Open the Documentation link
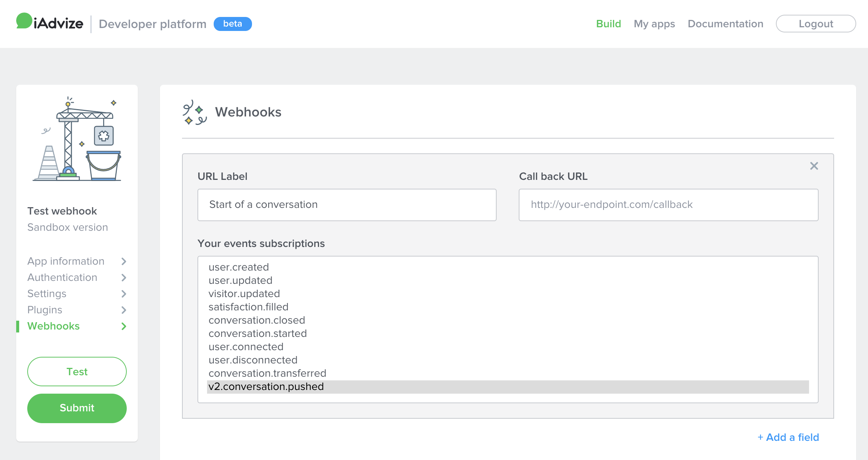This screenshot has height=460, width=868. tap(725, 24)
